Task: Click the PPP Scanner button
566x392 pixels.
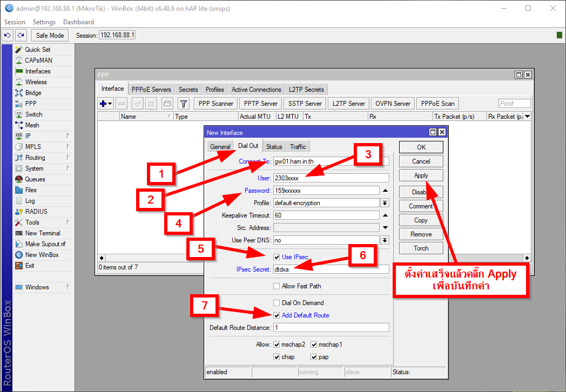Action: (x=216, y=104)
